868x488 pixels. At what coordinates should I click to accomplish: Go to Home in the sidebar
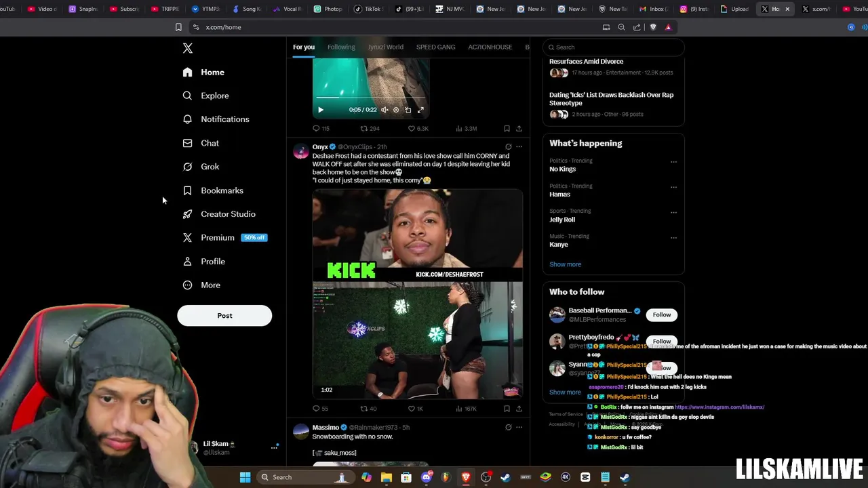(x=203, y=72)
